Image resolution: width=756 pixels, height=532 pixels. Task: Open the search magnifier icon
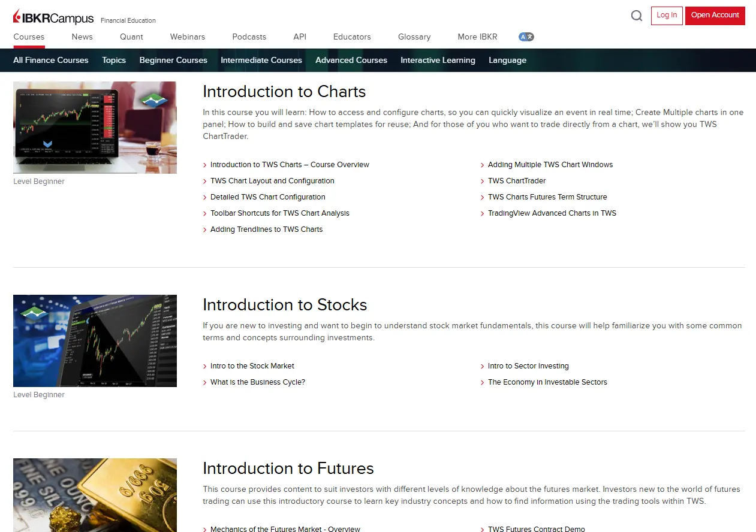pos(637,16)
